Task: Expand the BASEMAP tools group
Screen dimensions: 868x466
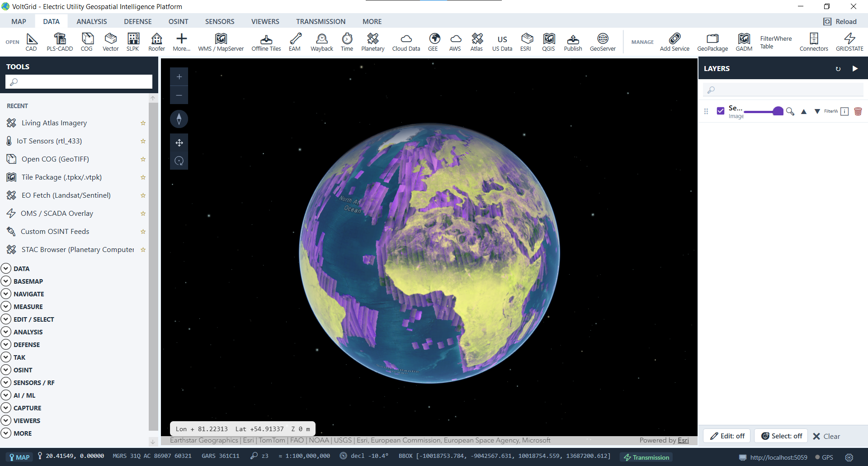Action: pyautogui.click(x=6, y=281)
